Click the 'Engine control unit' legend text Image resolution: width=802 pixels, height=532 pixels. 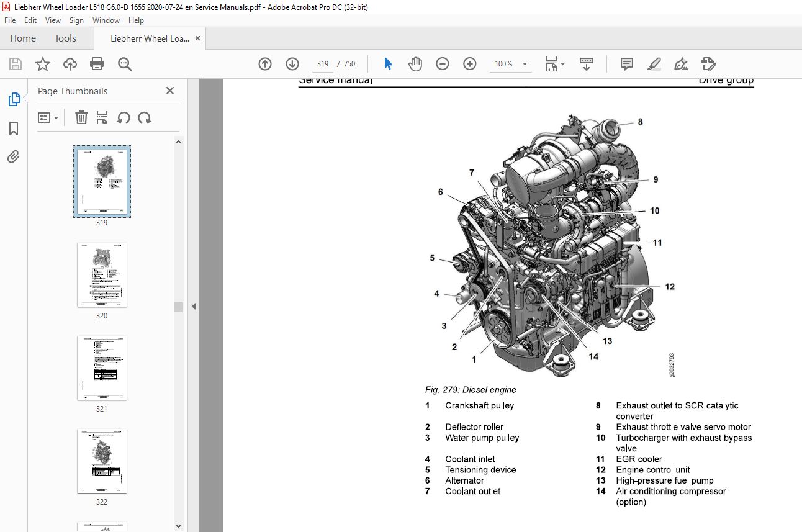click(x=653, y=470)
